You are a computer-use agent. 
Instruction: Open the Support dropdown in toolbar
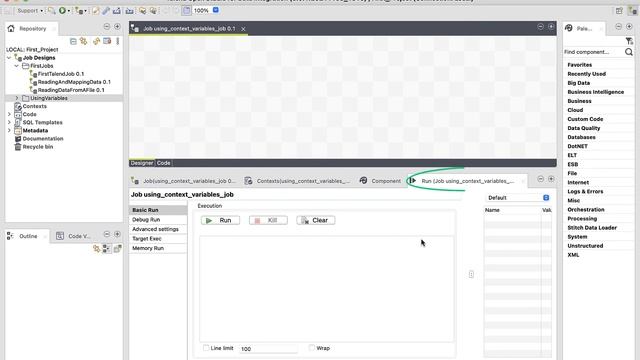30,11
